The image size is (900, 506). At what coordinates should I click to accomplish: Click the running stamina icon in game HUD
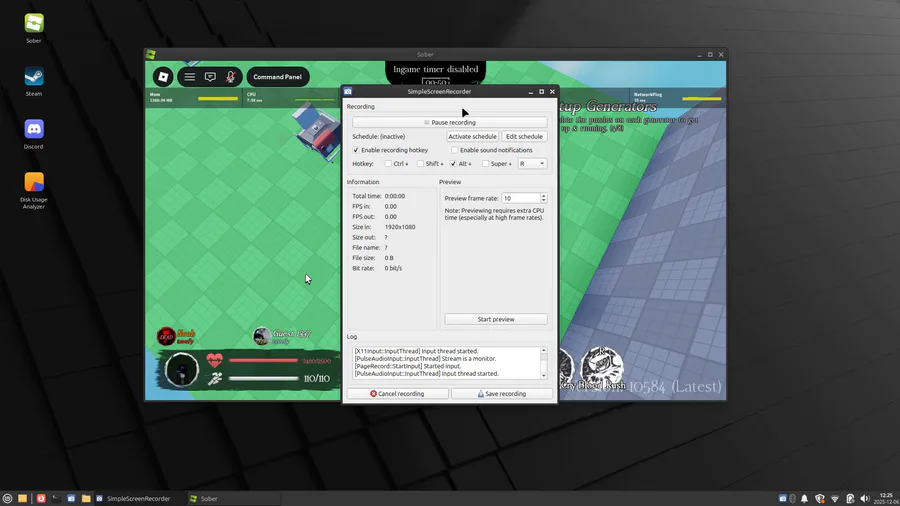click(x=215, y=378)
